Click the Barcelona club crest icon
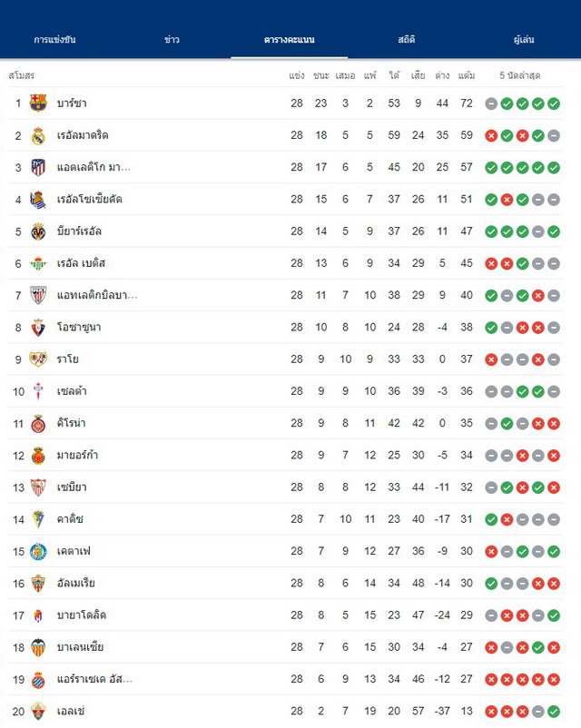The image size is (581, 728). pyautogui.click(x=38, y=103)
